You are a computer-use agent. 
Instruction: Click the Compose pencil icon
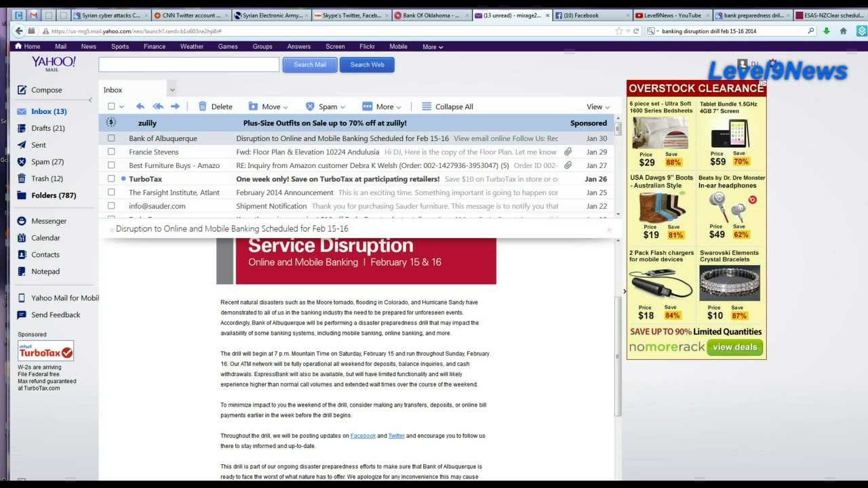(x=22, y=89)
